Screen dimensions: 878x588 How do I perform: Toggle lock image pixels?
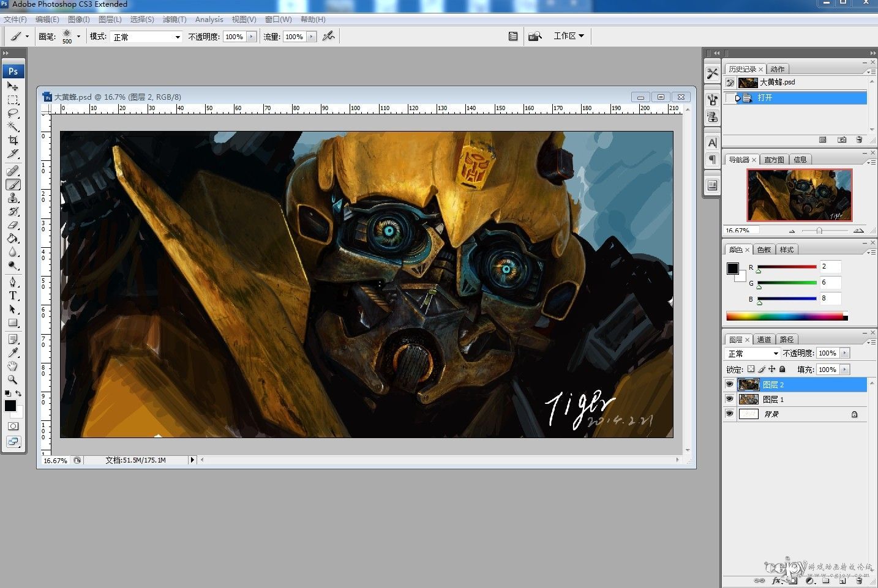(x=762, y=369)
